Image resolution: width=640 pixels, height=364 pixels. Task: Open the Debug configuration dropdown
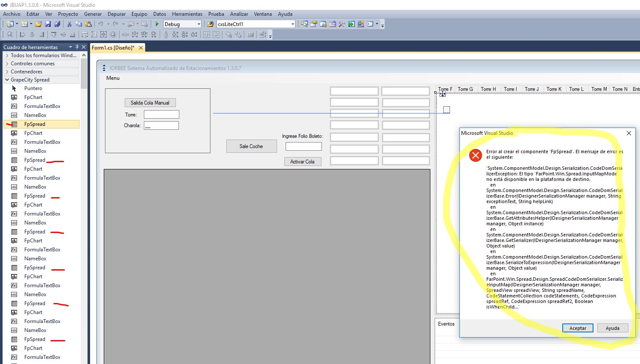coord(199,24)
